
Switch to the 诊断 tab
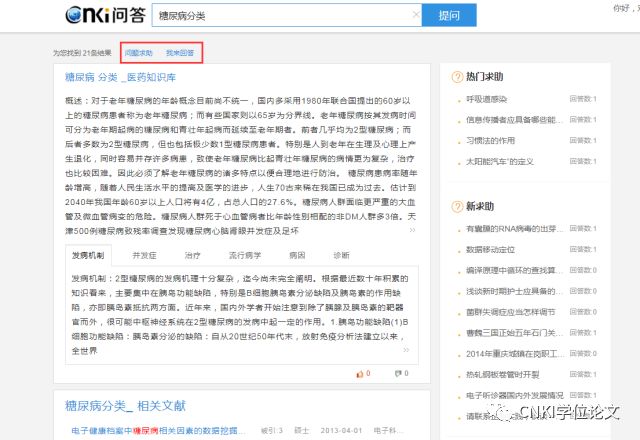point(341,256)
